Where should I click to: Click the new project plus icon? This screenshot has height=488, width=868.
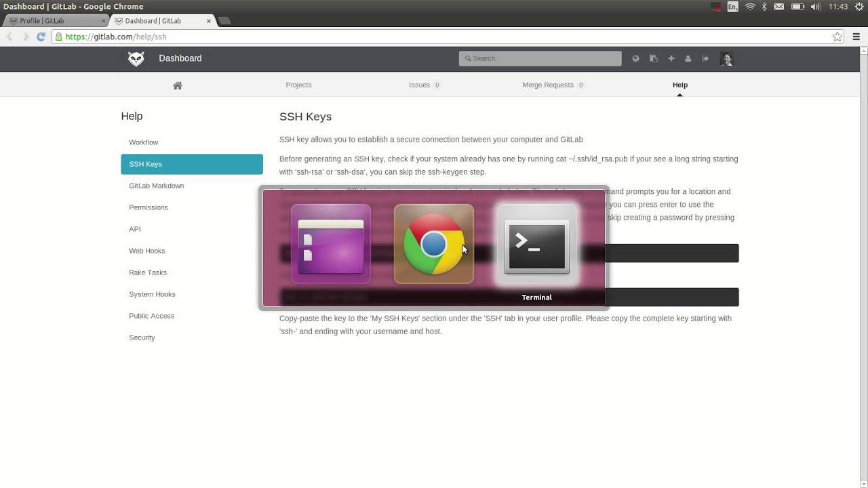[671, 58]
